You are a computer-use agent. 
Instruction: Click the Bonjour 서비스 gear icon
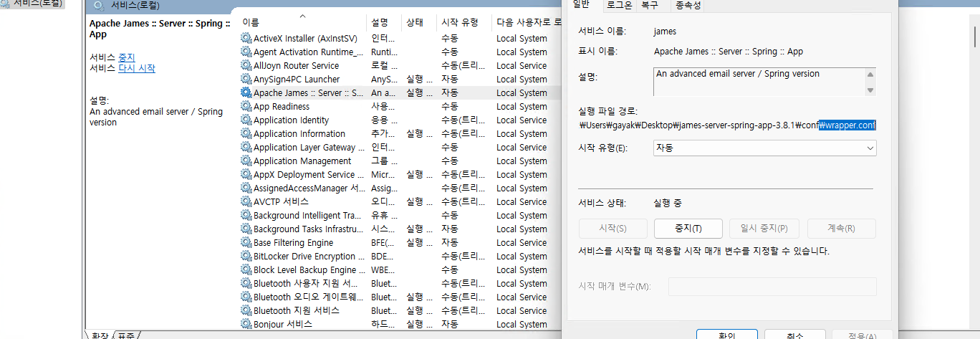pyautogui.click(x=246, y=325)
